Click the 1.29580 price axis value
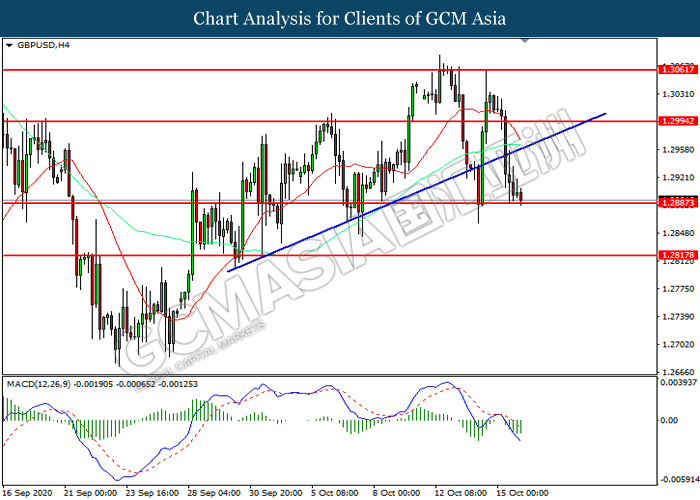 [x=678, y=150]
